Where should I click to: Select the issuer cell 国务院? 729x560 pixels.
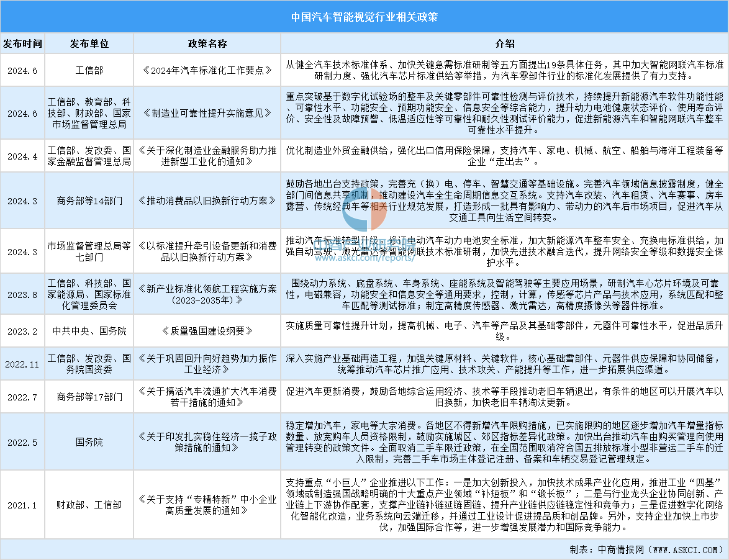[x=89, y=442]
